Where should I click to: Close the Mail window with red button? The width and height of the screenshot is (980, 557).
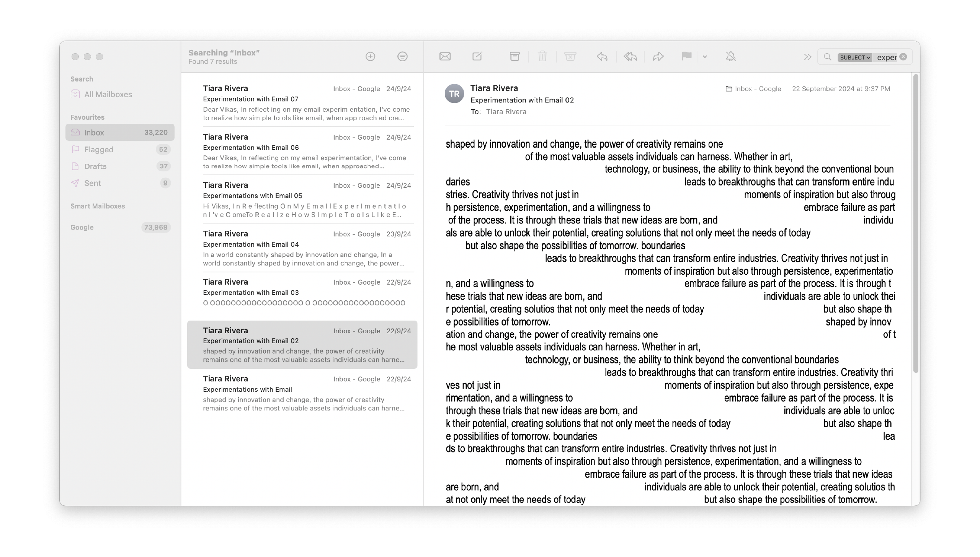75,57
